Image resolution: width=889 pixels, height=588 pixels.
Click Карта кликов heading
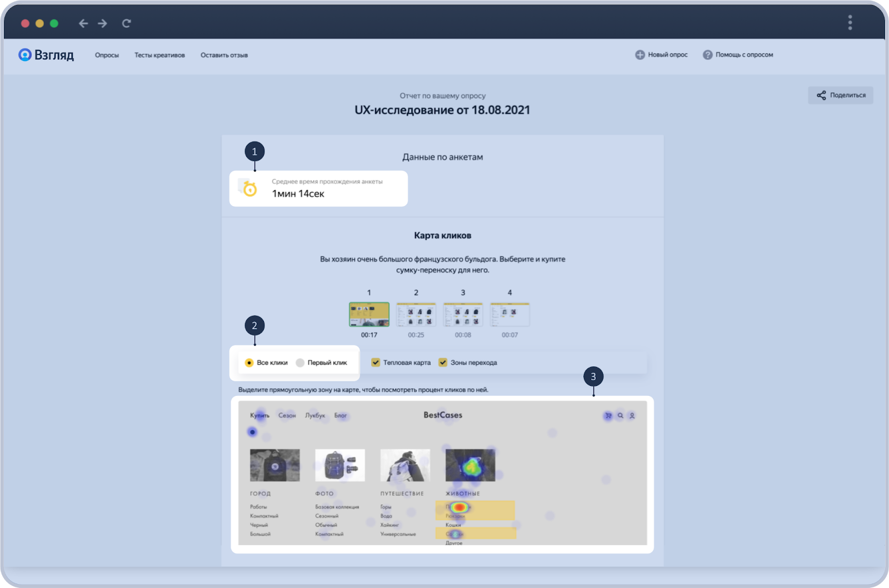click(x=442, y=235)
